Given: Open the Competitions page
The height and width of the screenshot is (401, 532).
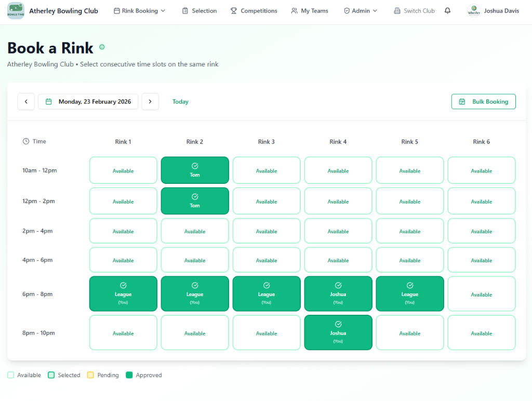Looking at the screenshot, I should 254,11.
